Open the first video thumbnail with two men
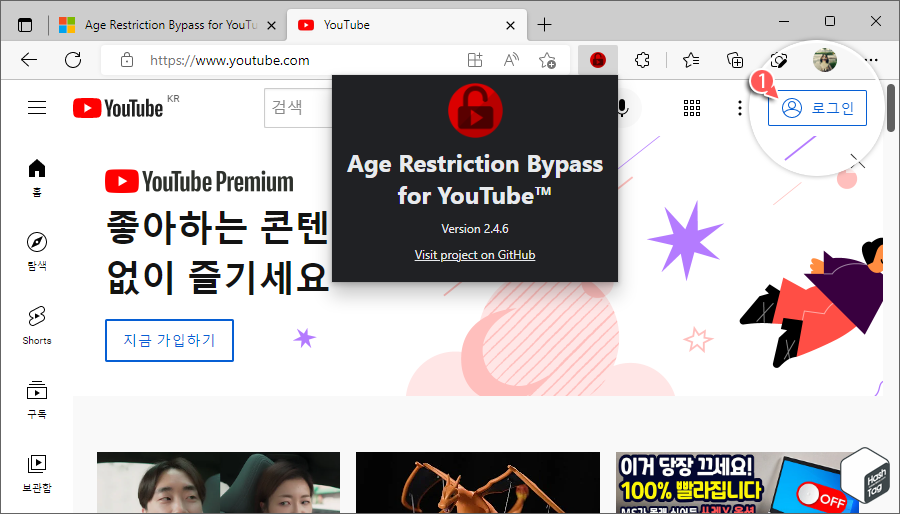 [x=218, y=482]
